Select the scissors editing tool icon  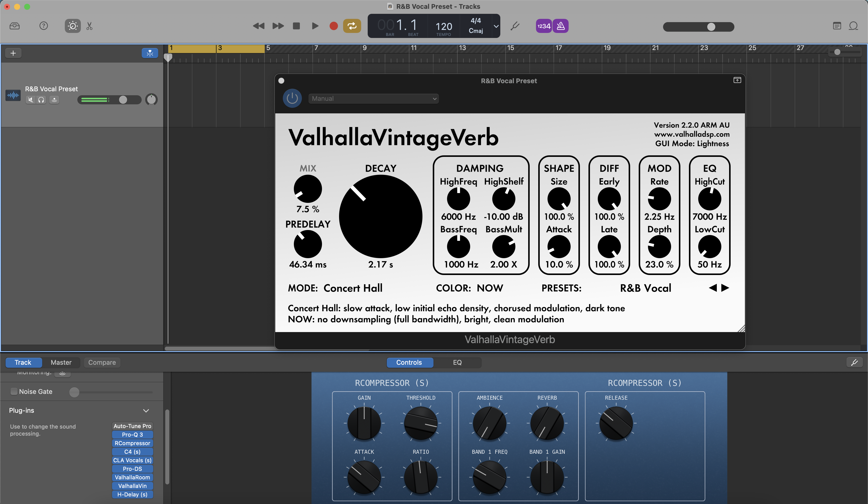[89, 26]
